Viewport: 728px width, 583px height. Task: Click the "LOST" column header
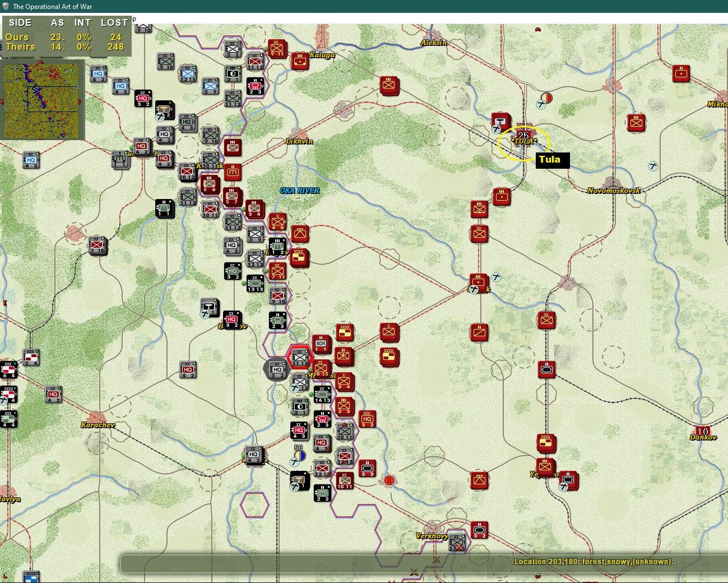114,22
